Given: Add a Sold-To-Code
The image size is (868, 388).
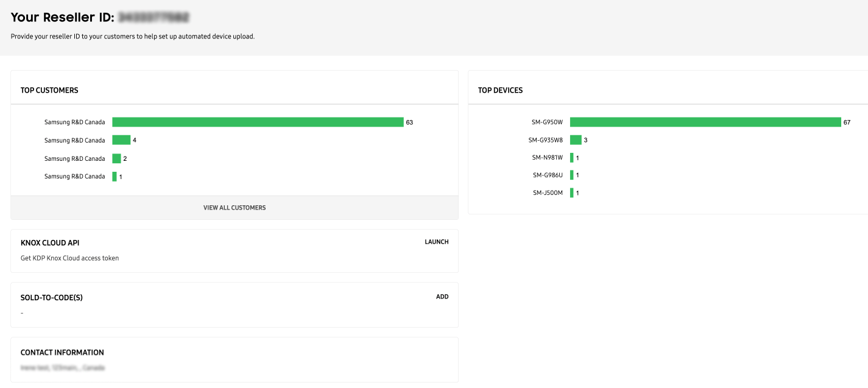Looking at the screenshot, I should pyautogui.click(x=442, y=297).
